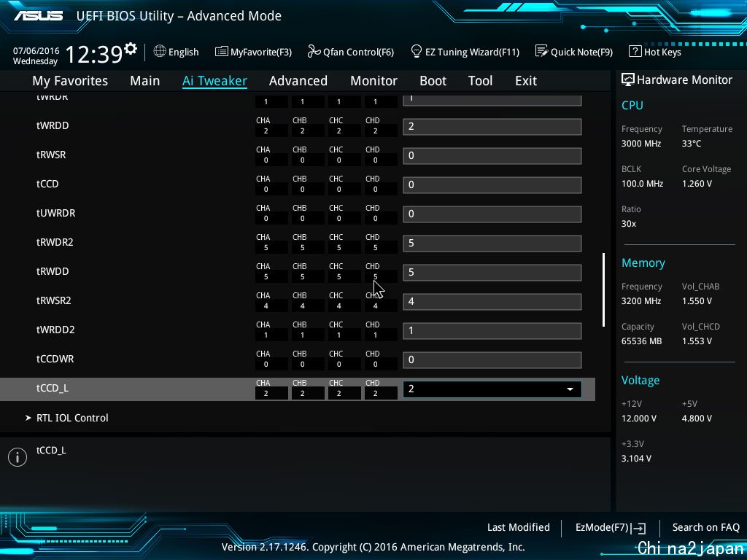Screen dimensions: 747x560
Task: Select the Ai Tweaker tab
Action: click(x=214, y=80)
